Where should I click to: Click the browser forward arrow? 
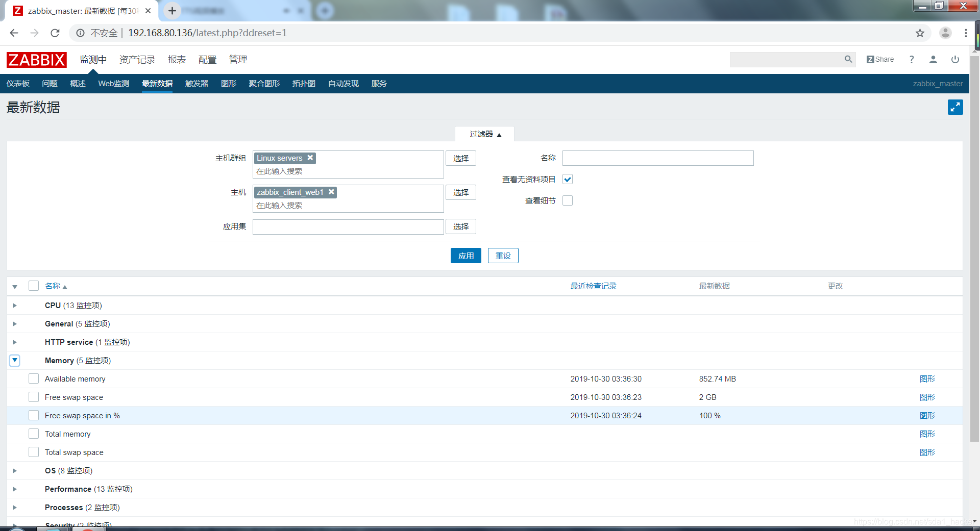[x=34, y=33]
